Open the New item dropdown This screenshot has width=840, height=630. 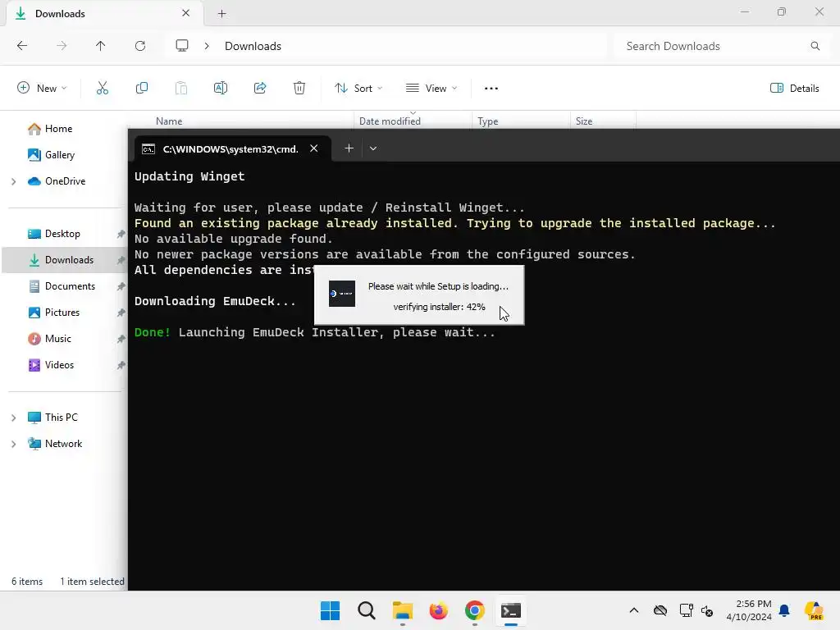(x=43, y=89)
